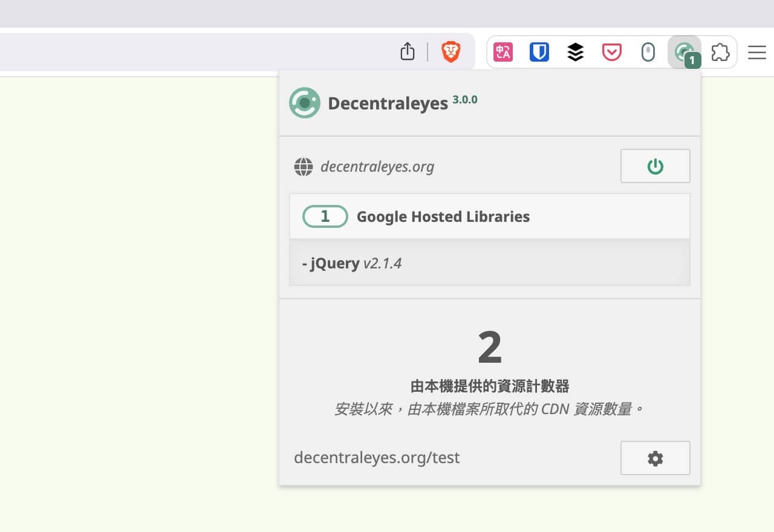Click the counter badge showing 1
The width and height of the screenshot is (774, 532).
point(325,216)
